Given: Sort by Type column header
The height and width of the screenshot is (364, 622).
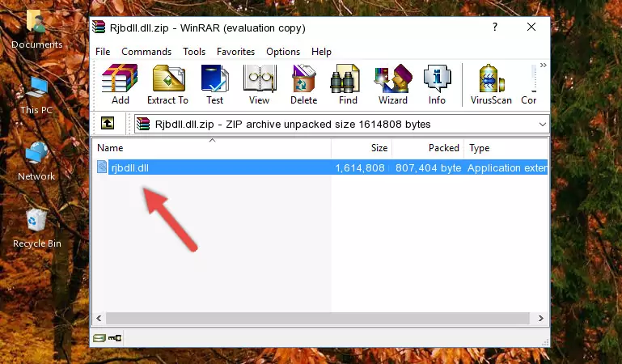Looking at the screenshot, I should click(x=506, y=148).
